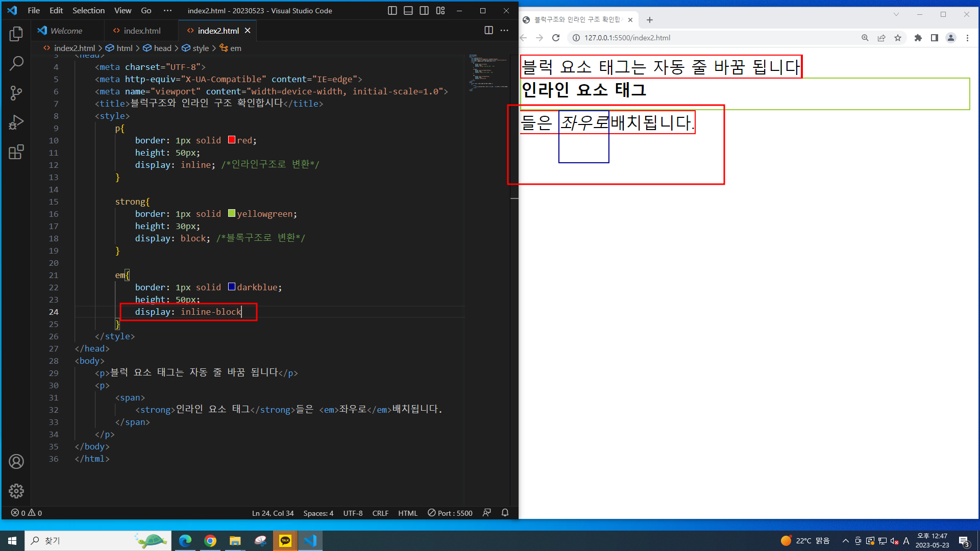Screen dimensions: 980x551
Task: Open the Extensions view
Action: (16, 152)
